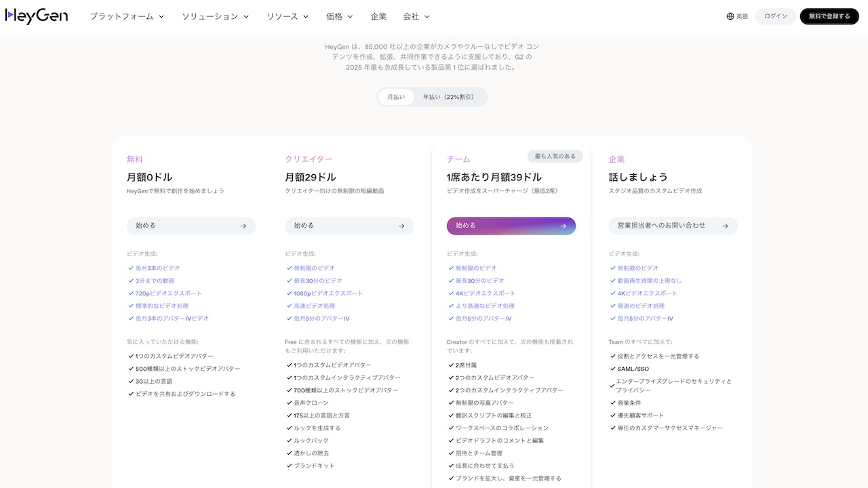Click checkmark beside 2席付属
Screen dimensions: 868x488
click(451, 365)
